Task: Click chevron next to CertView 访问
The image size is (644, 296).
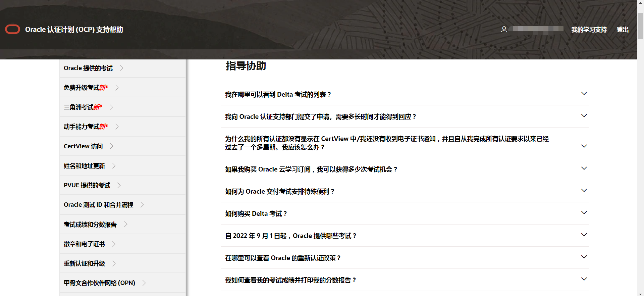Action: 112,146
